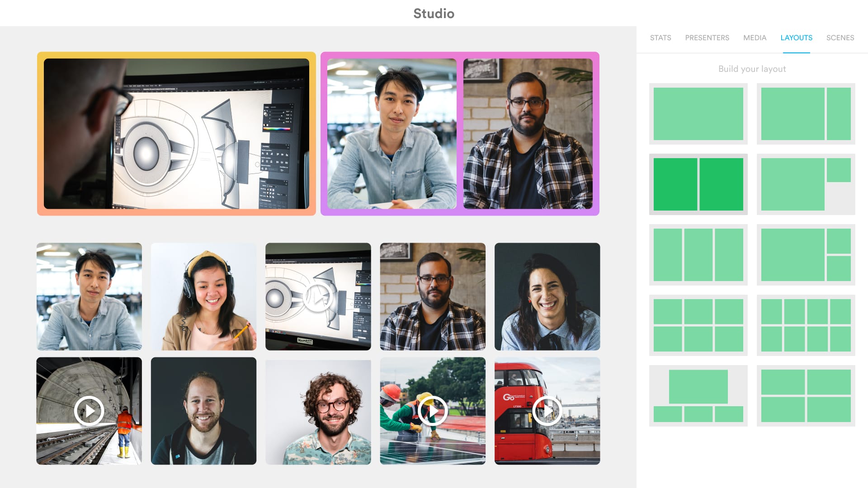Play the eye design screen recording thumbnail
This screenshot has height=488, width=868.
point(318,297)
